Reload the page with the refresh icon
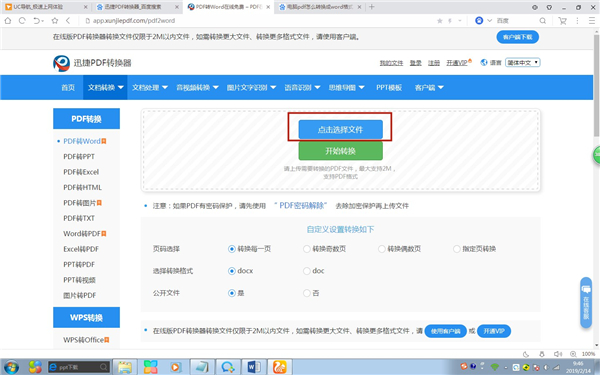This screenshot has height=375, width=600. (22, 21)
